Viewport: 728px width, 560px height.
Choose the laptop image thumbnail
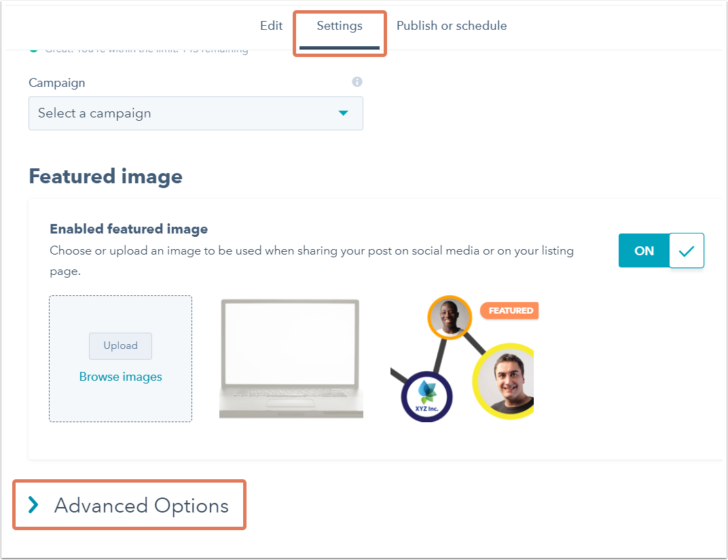(291, 359)
